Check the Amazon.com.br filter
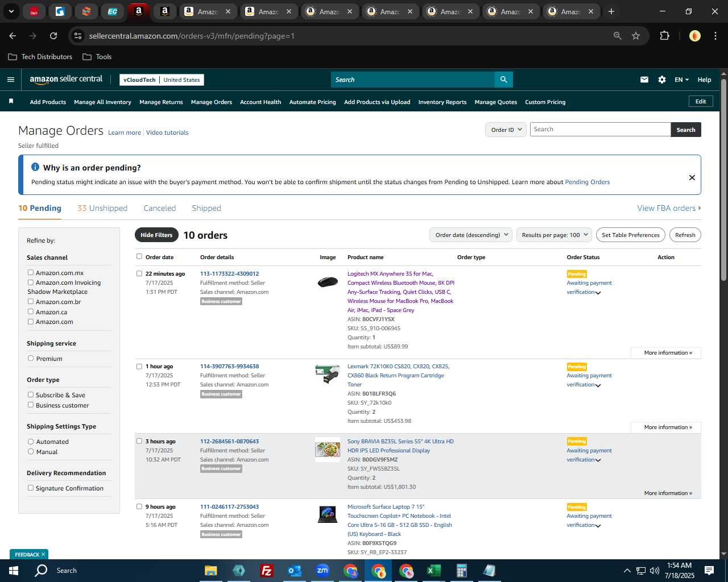728x582 pixels. tap(31, 301)
